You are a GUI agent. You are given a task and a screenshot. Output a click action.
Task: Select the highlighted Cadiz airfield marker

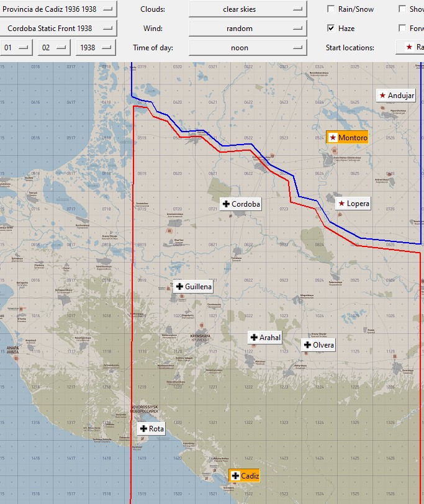(x=245, y=475)
